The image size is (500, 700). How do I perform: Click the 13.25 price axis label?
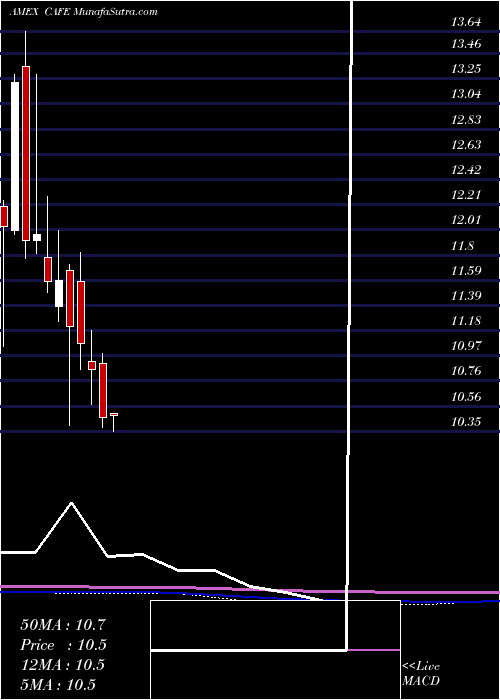coord(466,69)
